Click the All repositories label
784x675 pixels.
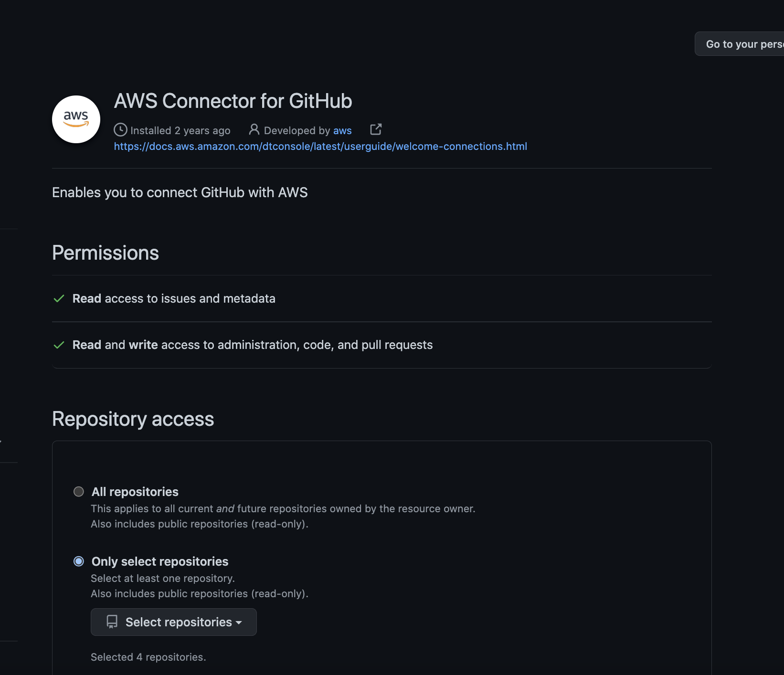pyautogui.click(x=135, y=492)
